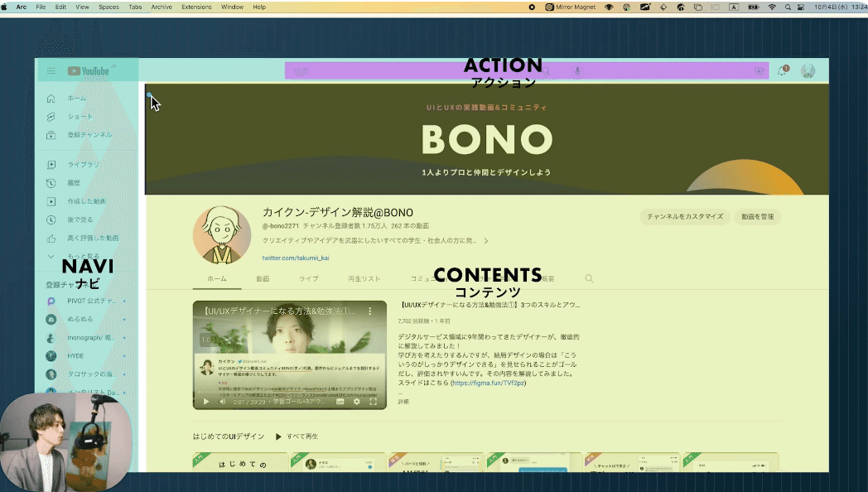868x492 pixels.
Task: Expand description with 詳細
Action: (x=403, y=402)
